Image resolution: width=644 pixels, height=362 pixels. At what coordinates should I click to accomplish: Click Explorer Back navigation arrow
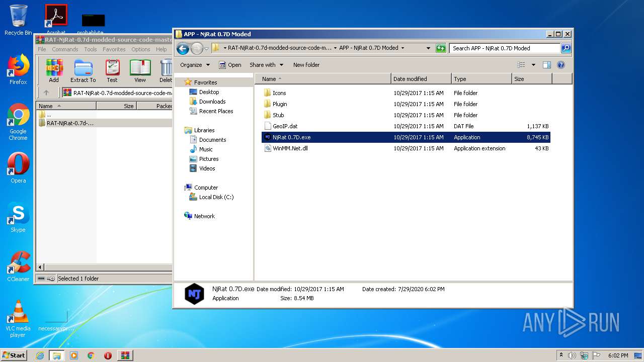(183, 48)
